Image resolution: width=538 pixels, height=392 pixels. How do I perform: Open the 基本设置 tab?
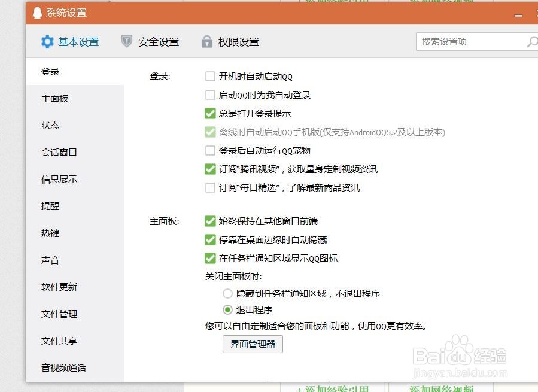click(70, 42)
